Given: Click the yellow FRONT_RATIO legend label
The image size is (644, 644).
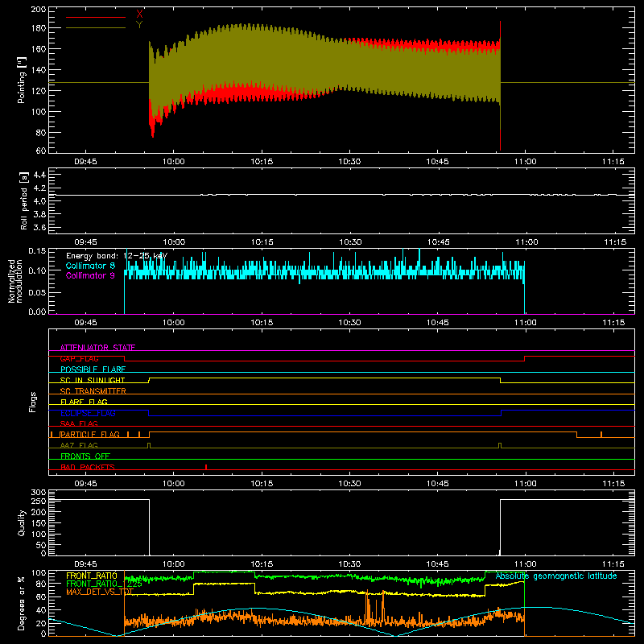Looking at the screenshot, I should coord(92,576).
